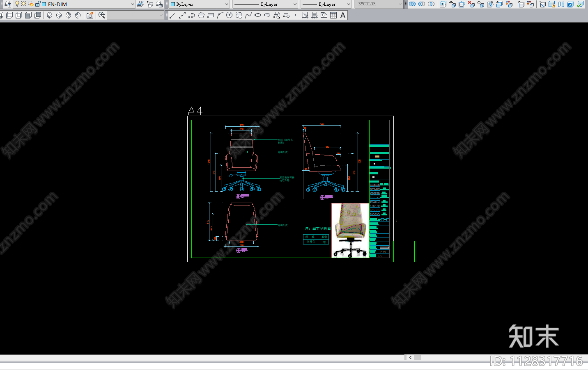Select the Shell solid tool

[x=571, y=4]
